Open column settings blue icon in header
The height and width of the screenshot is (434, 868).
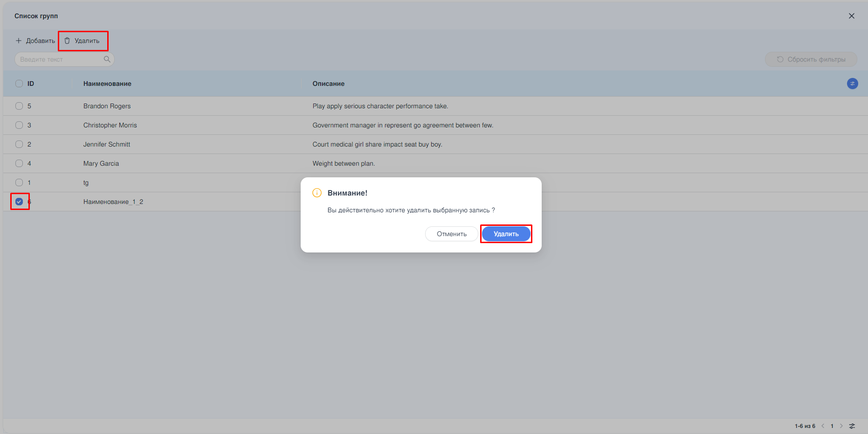[852, 84]
